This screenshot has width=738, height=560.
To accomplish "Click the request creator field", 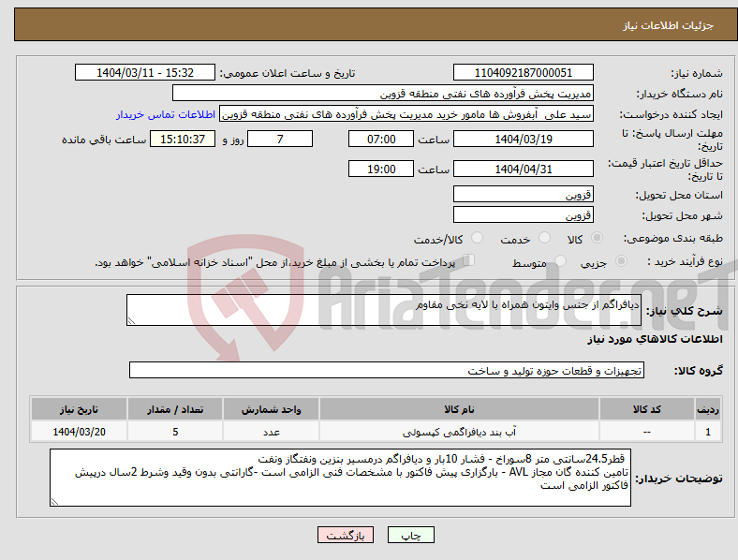I will 406,114.
